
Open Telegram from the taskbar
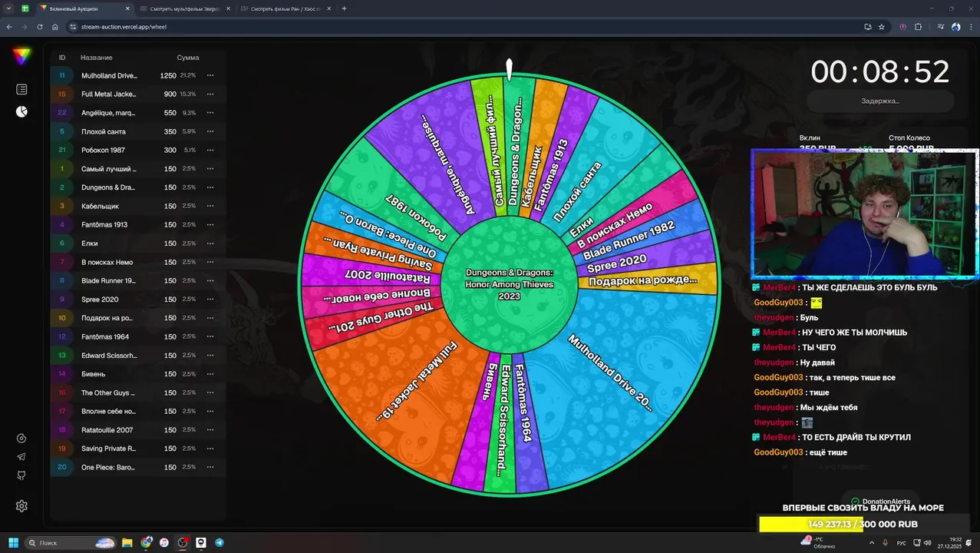tap(219, 543)
